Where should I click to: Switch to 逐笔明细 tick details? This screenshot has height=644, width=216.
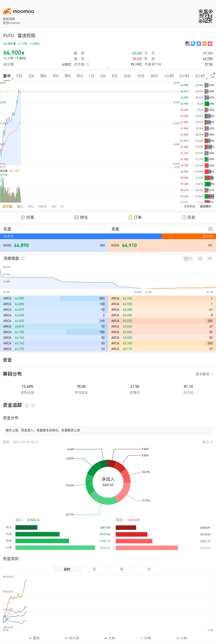coord(189,206)
